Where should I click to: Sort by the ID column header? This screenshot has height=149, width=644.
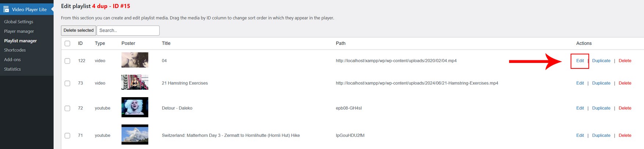point(80,43)
